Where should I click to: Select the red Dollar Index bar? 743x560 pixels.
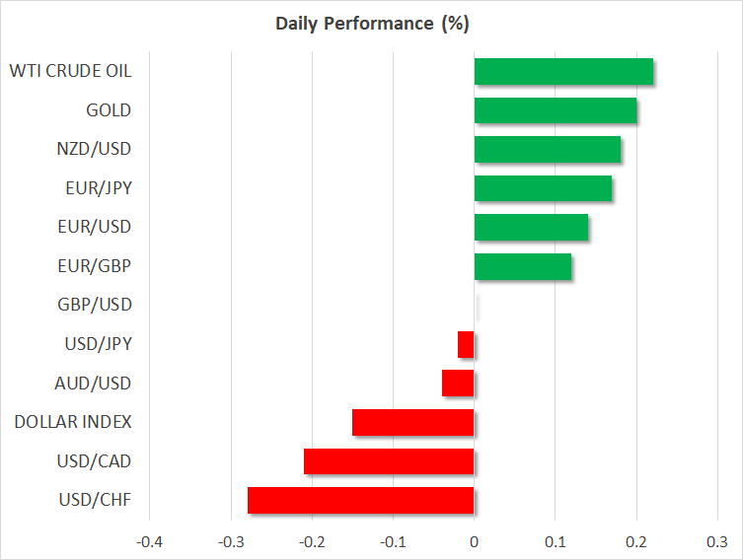coord(413,422)
